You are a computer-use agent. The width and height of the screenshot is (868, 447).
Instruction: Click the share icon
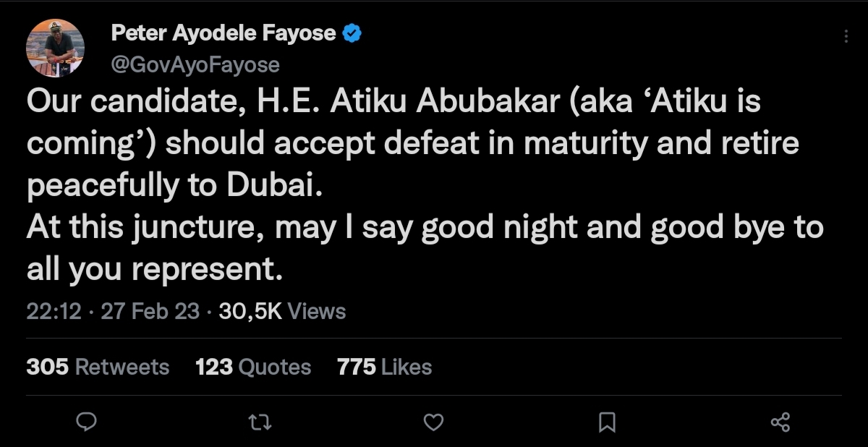coord(780,422)
